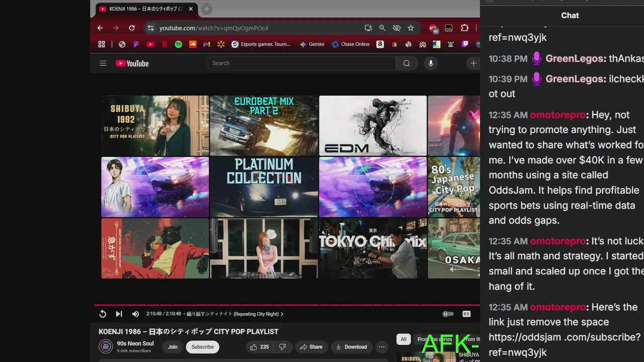Like the video with thumbs up
644x362 pixels.
259,347
